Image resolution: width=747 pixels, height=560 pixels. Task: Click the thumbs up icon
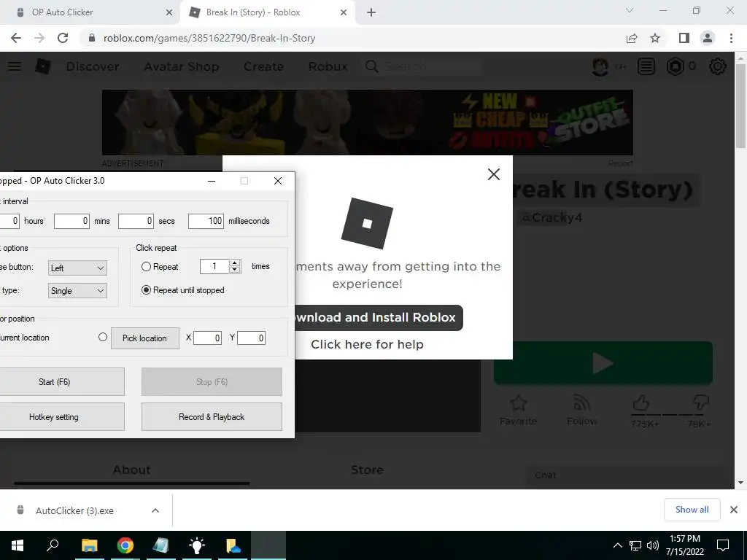pyautogui.click(x=641, y=402)
